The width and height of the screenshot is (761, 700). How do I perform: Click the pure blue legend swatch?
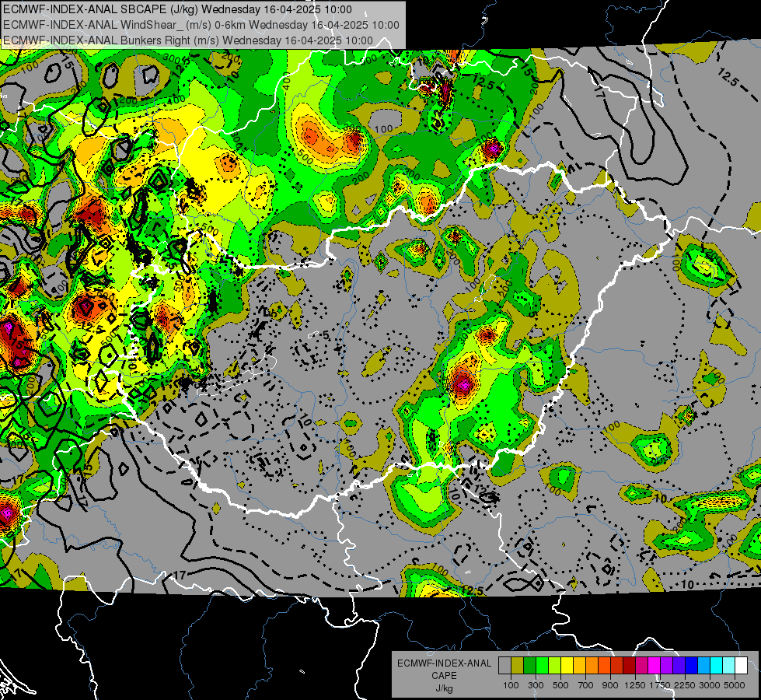[x=692, y=665]
